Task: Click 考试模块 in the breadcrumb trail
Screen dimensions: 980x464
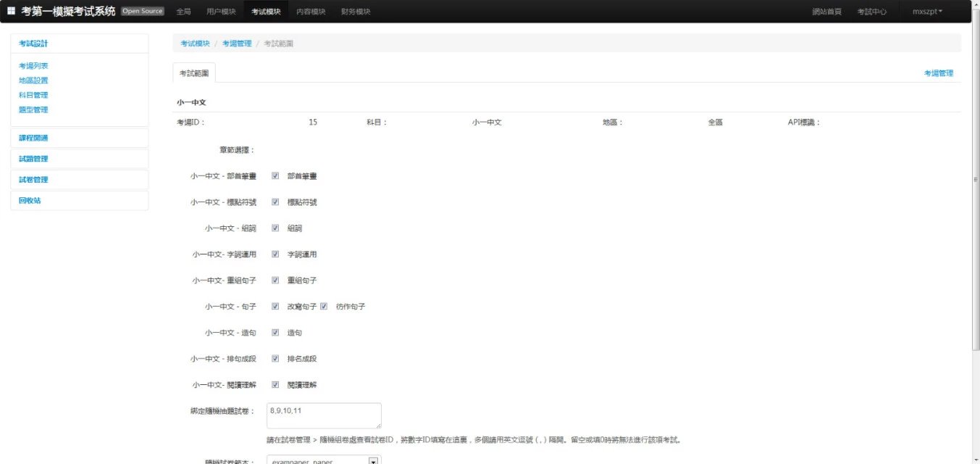Action: point(195,43)
